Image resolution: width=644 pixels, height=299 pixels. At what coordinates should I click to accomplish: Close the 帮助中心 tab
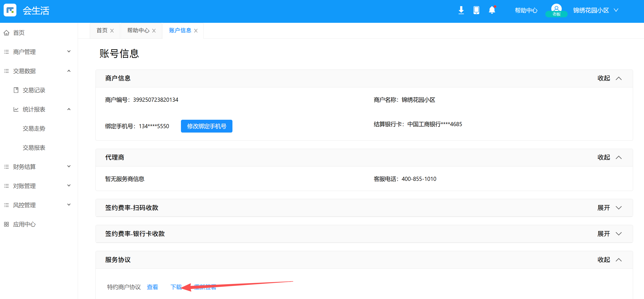tap(154, 31)
